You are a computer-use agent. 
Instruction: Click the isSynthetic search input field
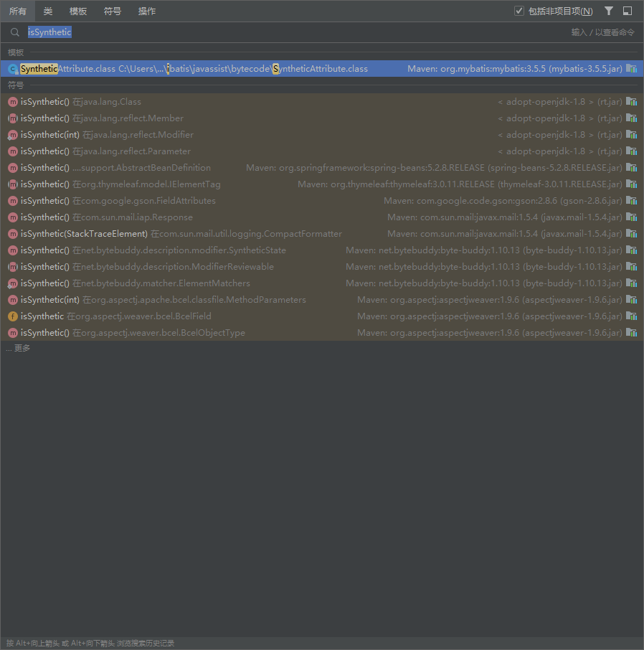click(x=287, y=32)
